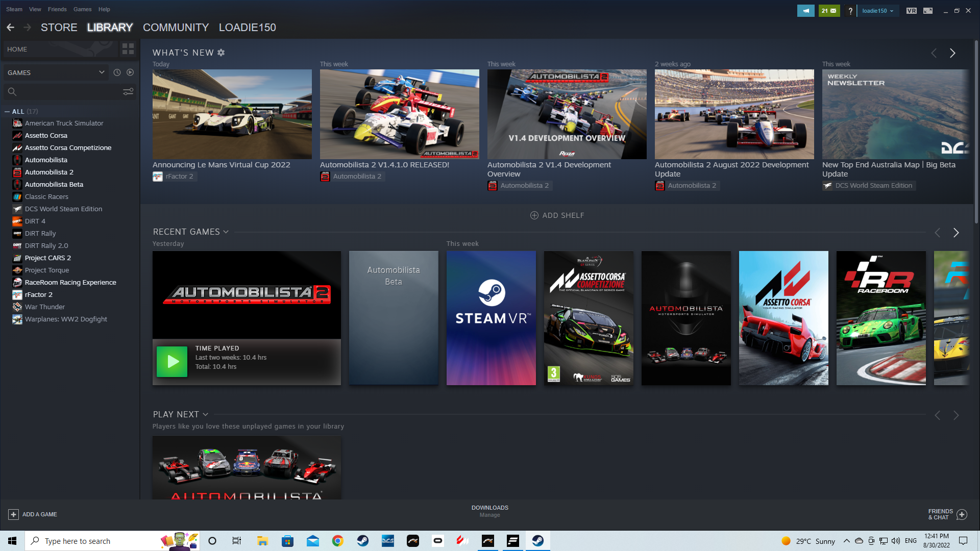Open DOWNLOADS manager
Viewport: 980px width, 551px height.
489,511
